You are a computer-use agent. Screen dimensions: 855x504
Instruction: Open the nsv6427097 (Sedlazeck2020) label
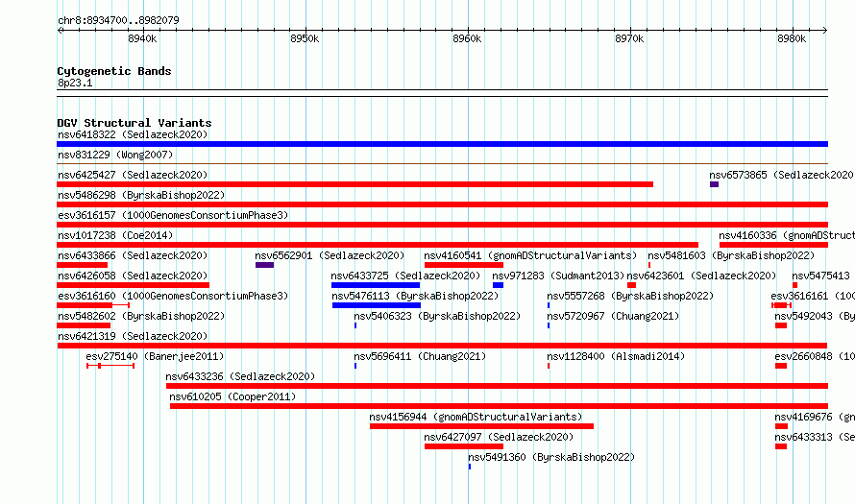(499, 437)
